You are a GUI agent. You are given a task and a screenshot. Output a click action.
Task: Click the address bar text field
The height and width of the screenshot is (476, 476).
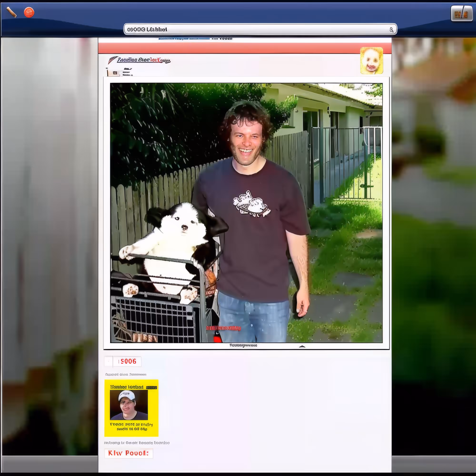pyautogui.click(x=260, y=29)
